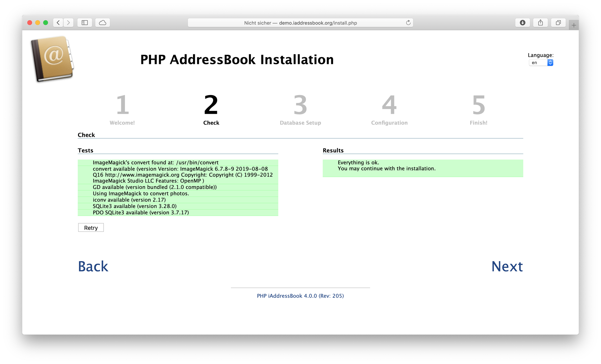Open PHP iAddressBook 4.0.0 footer link

coord(300,296)
